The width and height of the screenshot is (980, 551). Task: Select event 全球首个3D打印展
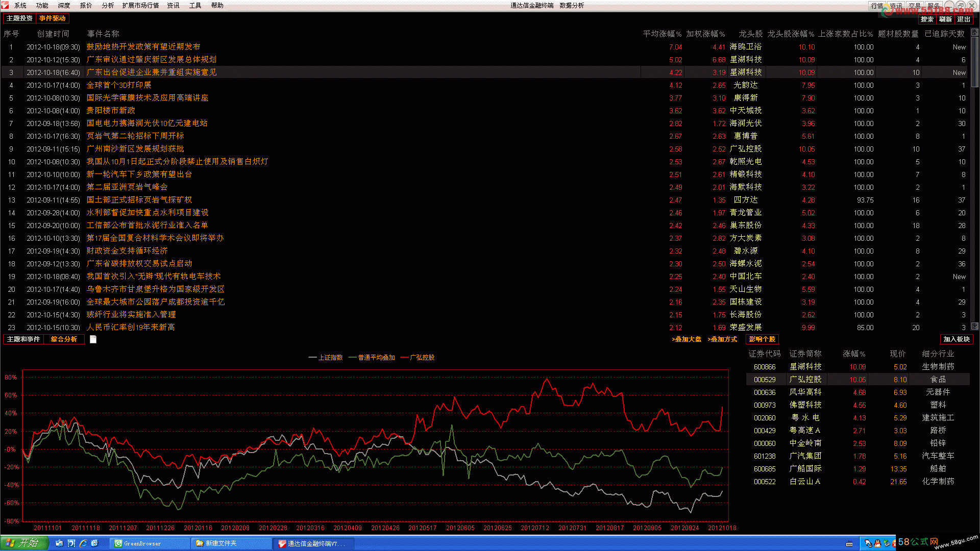tap(119, 85)
